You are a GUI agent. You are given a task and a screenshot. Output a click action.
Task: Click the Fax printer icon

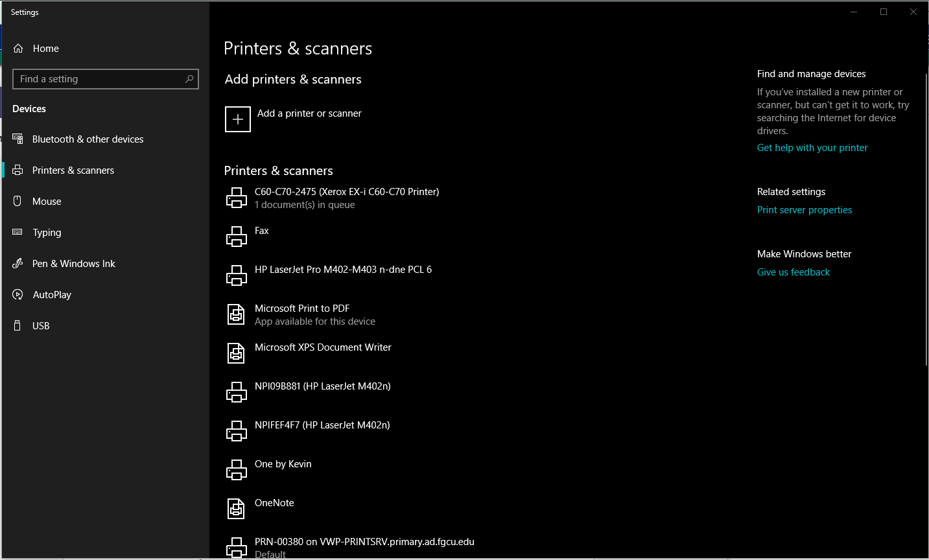click(236, 237)
